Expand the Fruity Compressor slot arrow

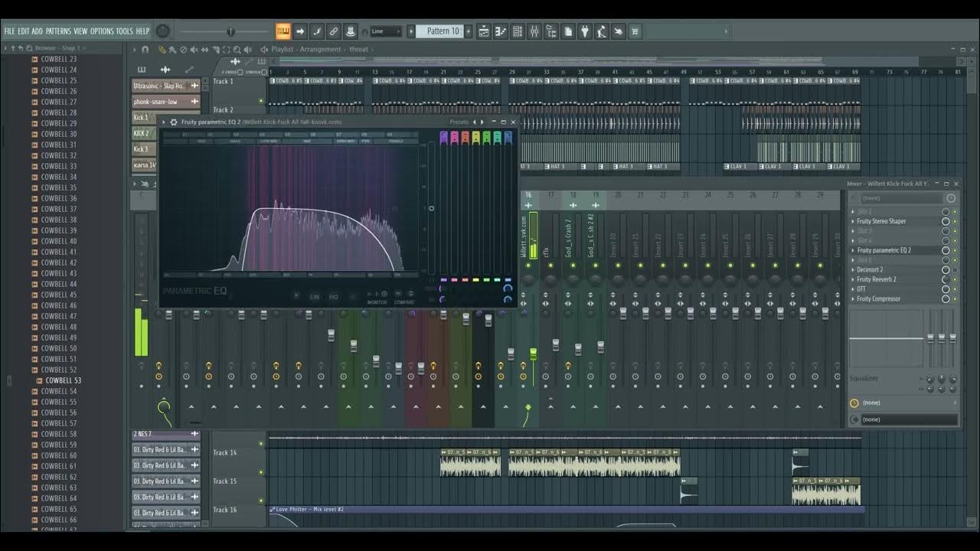point(853,298)
